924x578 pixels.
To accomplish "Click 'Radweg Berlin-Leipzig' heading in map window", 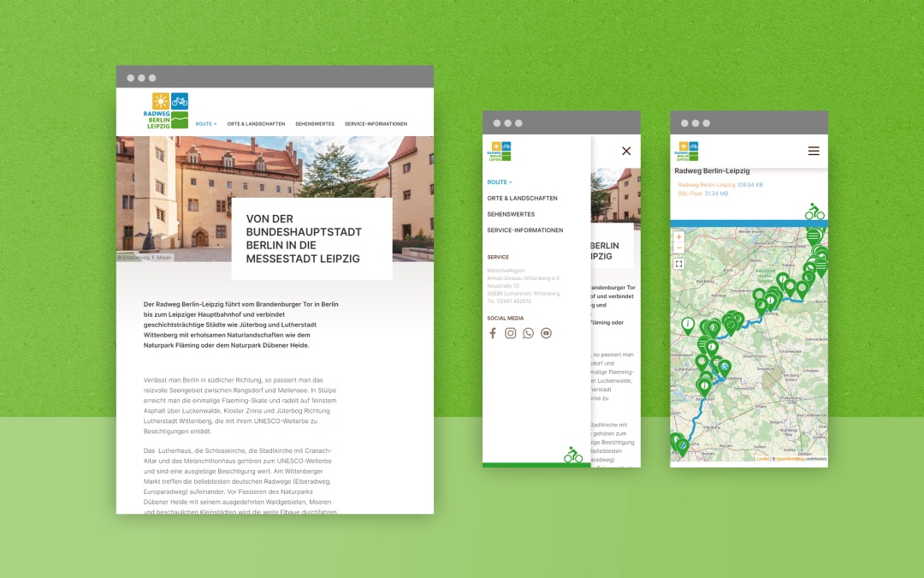I will point(712,171).
